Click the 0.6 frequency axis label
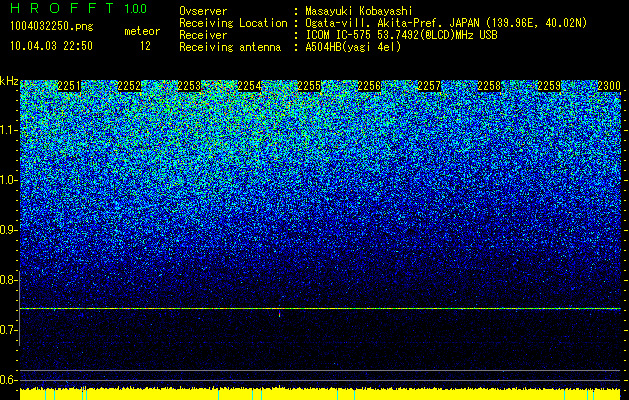 pyautogui.click(x=8, y=380)
